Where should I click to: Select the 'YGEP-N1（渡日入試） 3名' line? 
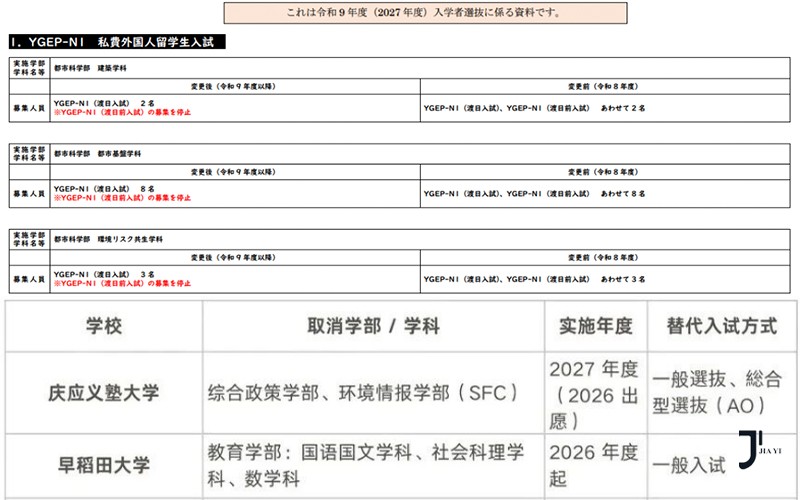coord(104,274)
